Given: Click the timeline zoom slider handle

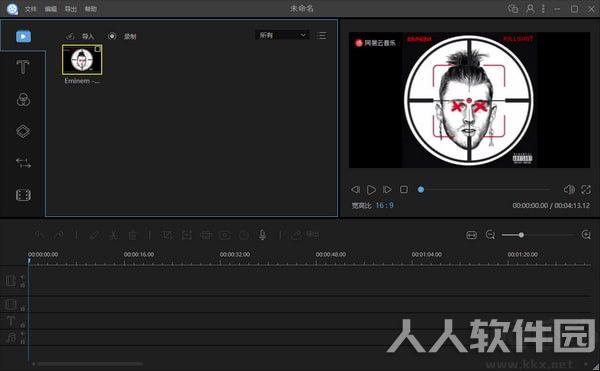Looking at the screenshot, I should pyautogui.click(x=521, y=235).
